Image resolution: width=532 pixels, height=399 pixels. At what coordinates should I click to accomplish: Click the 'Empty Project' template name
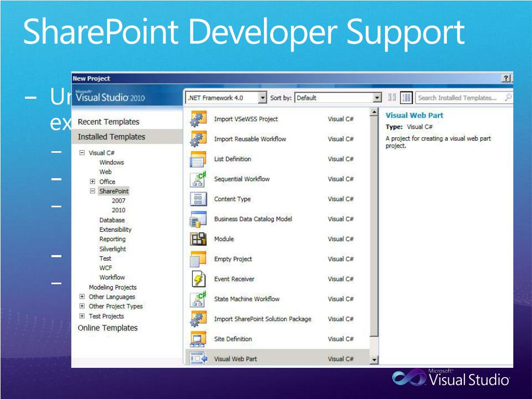233,259
